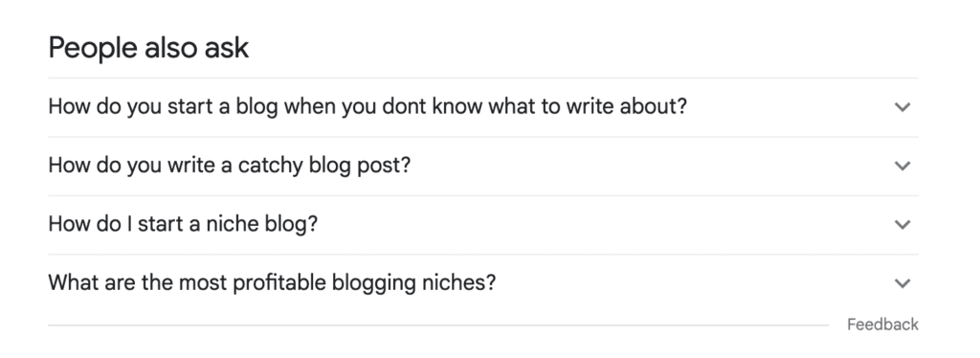Select the question text 'How do I start a niche blog?'

point(183,224)
